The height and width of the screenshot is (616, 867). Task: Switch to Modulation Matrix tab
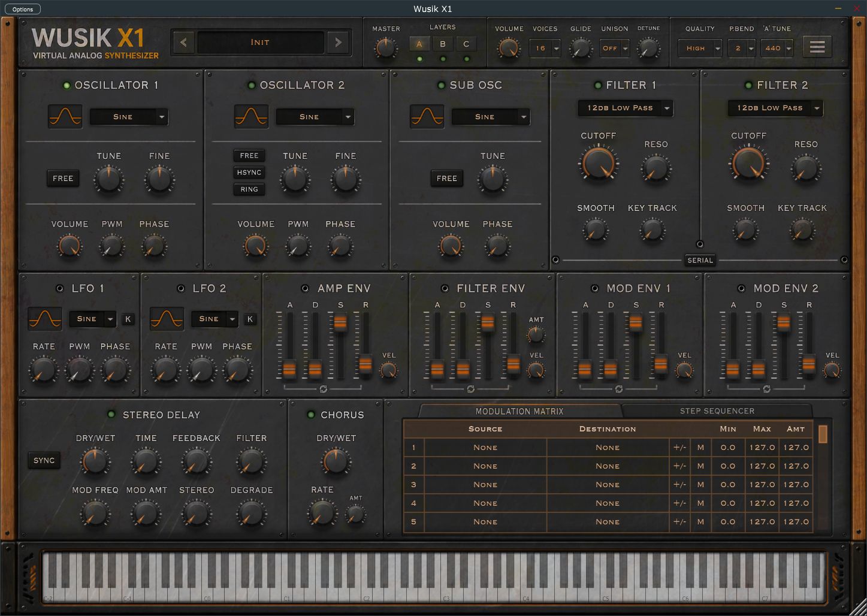click(519, 411)
